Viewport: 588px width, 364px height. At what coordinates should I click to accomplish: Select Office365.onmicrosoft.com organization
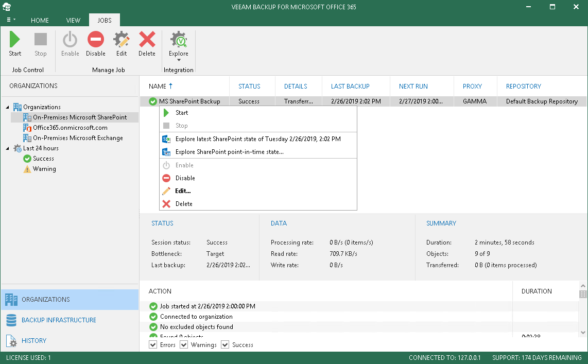[x=70, y=128]
